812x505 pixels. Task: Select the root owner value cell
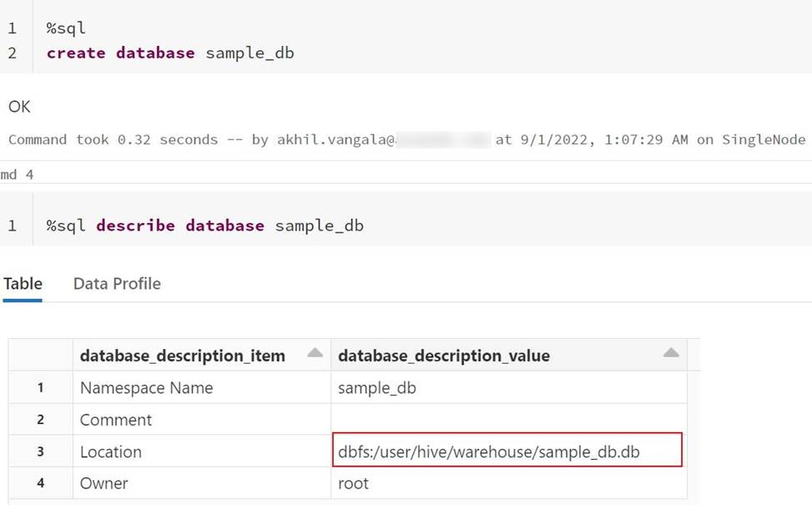[x=353, y=483]
